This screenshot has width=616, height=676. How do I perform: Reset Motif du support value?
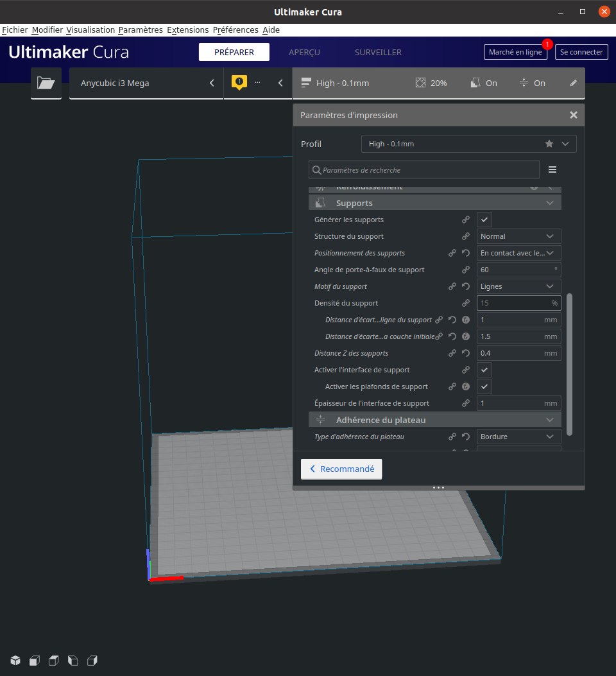pyautogui.click(x=466, y=286)
